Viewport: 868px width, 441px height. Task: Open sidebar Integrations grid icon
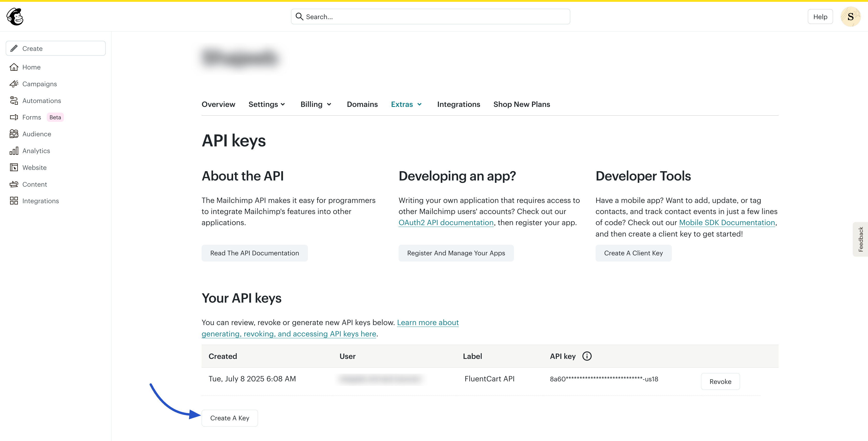tap(14, 201)
